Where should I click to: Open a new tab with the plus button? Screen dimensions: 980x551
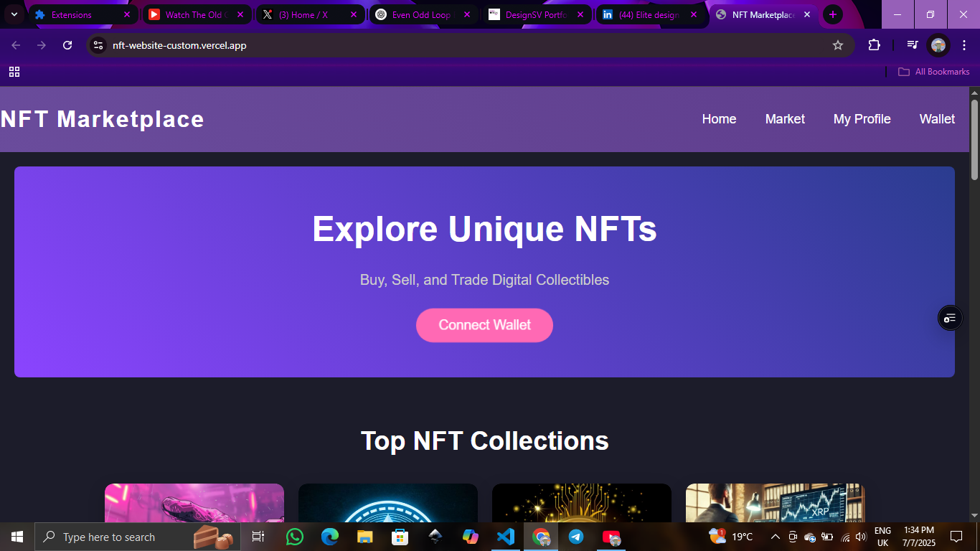point(832,14)
